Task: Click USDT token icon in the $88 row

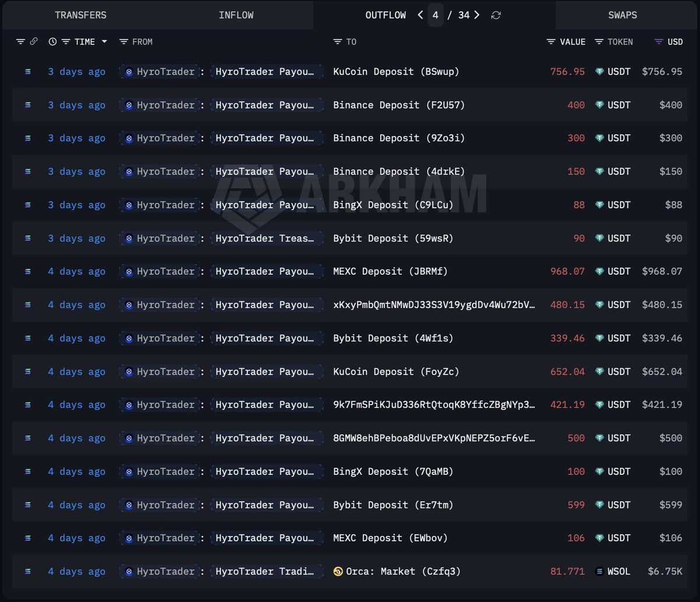Action: tap(600, 205)
